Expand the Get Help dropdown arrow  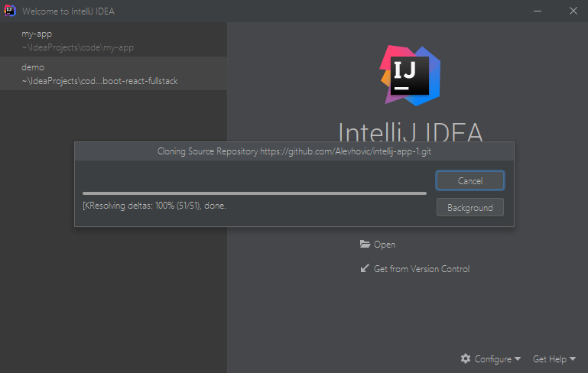pos(572,358)
